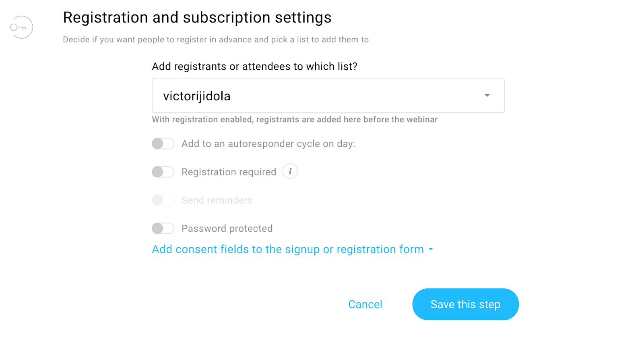Toggle the greyed-out Send reminders switch

[x=163, y=200]
